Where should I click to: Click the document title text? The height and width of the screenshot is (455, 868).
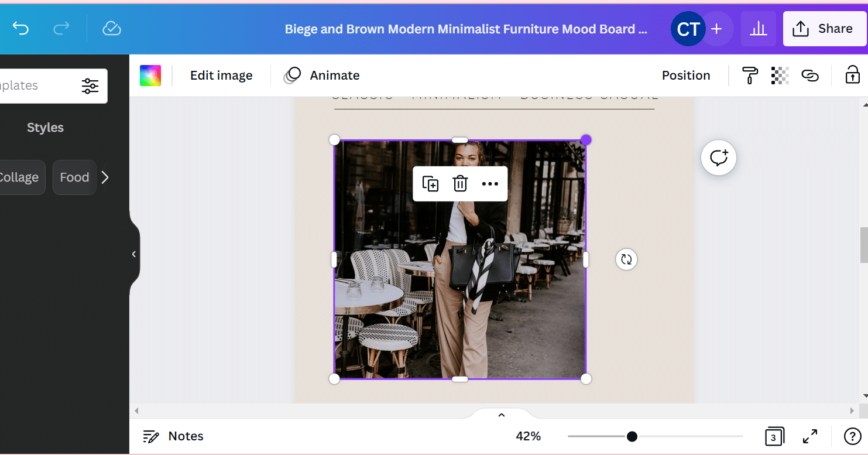tap(466, 29)
